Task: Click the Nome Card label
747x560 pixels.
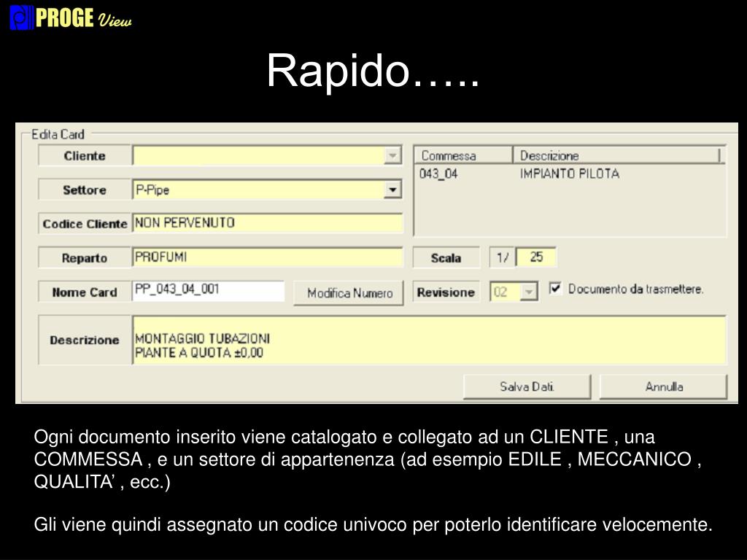Action: 85,292
